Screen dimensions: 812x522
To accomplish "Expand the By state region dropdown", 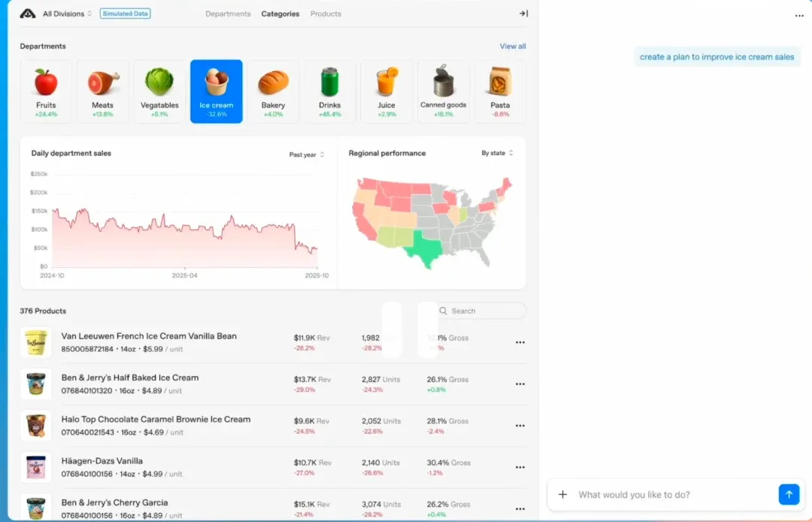I will 497,153.
